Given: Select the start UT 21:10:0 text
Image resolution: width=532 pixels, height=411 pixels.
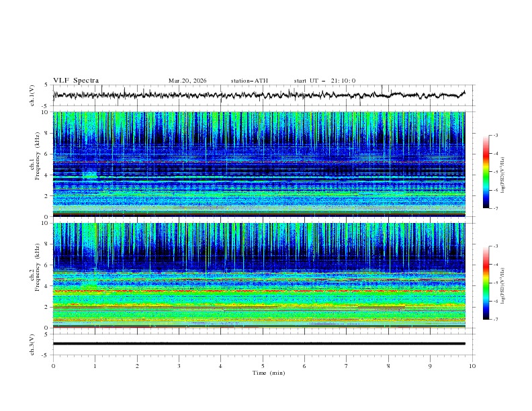Looking at the screenshot, I should (x=324, y=81).
